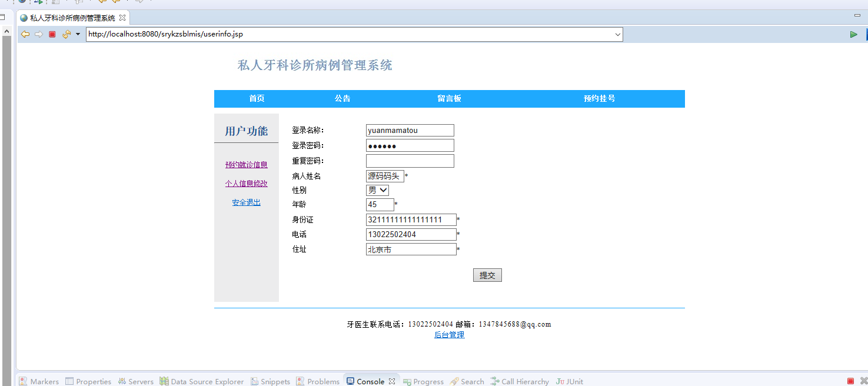Click the 提交 submit button
This screenshot has width=868, height=386.
487,275
